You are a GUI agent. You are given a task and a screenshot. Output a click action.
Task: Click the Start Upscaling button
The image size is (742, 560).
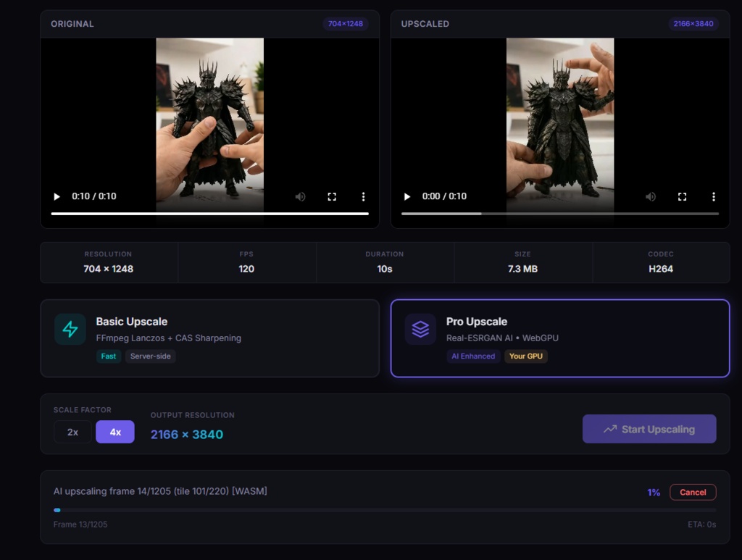point(649,429)
